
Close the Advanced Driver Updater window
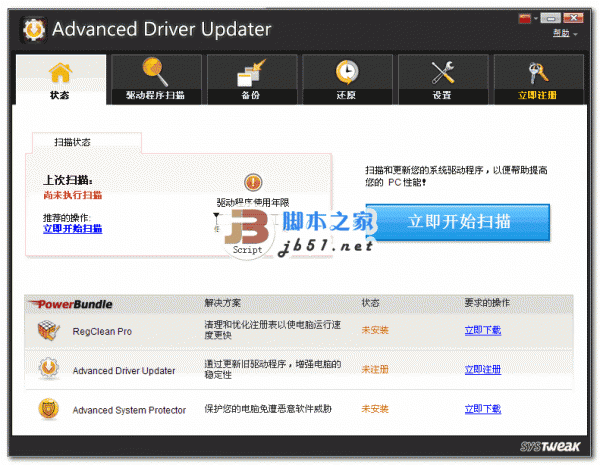(x=573, y=18)
